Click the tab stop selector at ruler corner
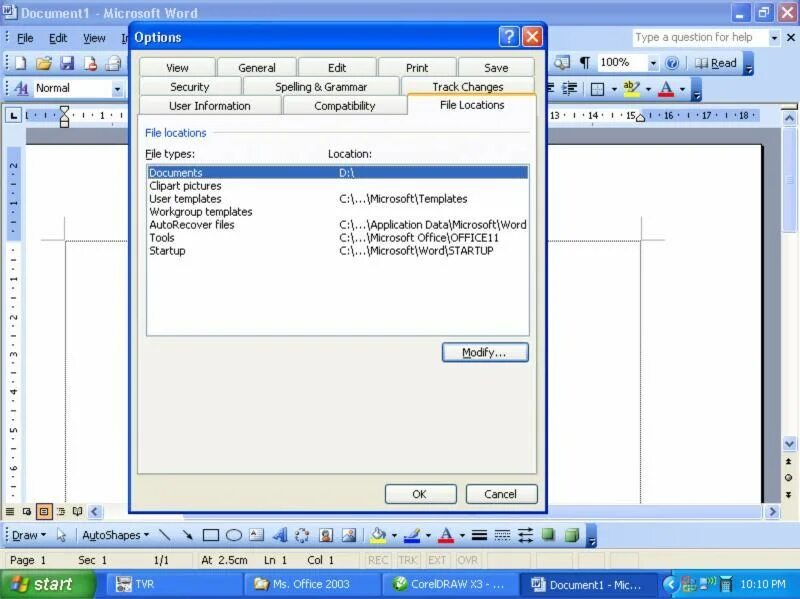Screen dimensions: 800x599 tap(13, 116)
